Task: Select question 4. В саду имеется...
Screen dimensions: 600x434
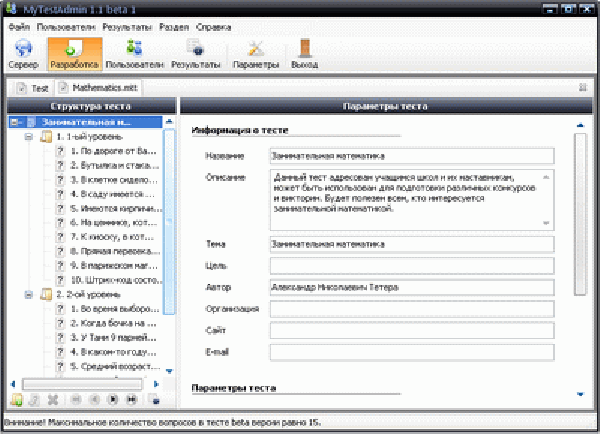Action: [x=112, y=194]
